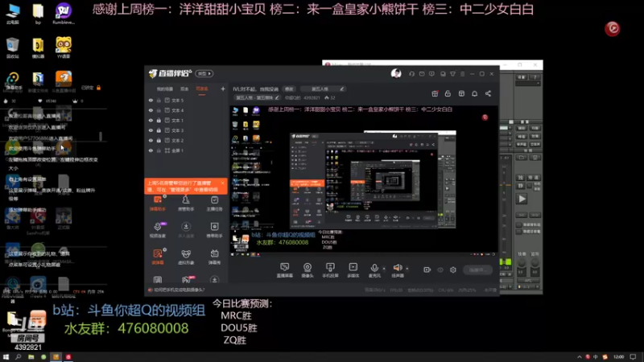
Task: Open red circular overlay icon at top right
Action: 613,29
